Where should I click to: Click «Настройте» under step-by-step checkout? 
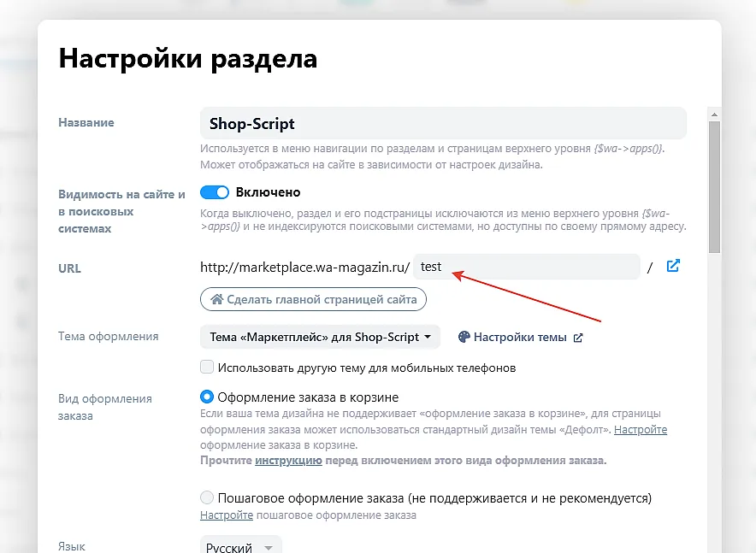coord(226,515)
